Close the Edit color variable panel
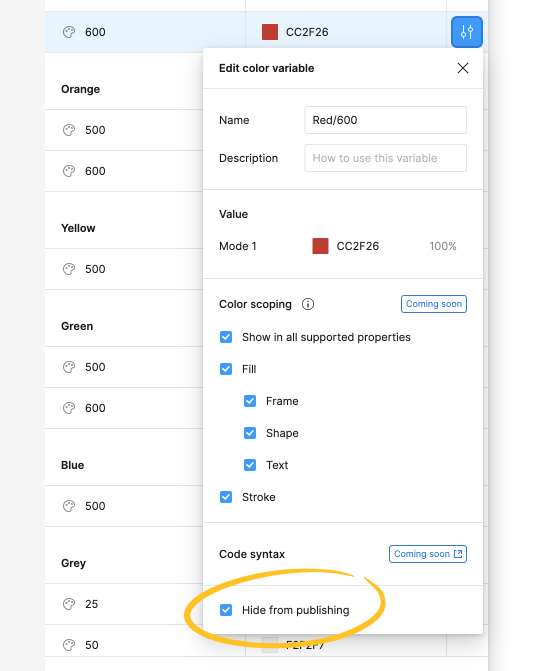 (462, 68)
